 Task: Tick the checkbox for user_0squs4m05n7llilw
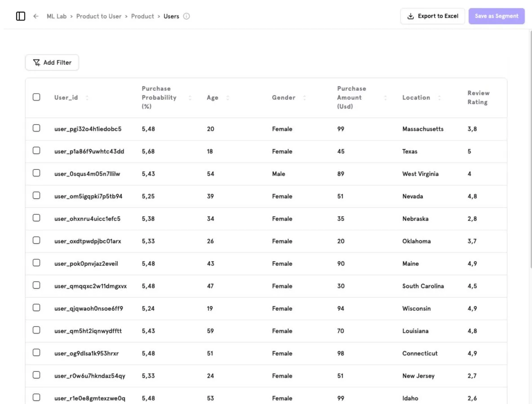[x=36, y=173]
